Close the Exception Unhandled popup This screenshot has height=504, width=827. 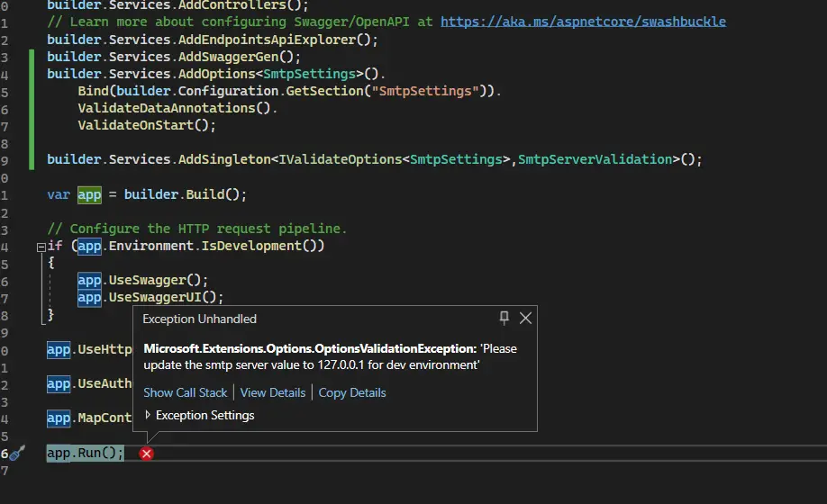pyautogui.click(x=525, y=318)
